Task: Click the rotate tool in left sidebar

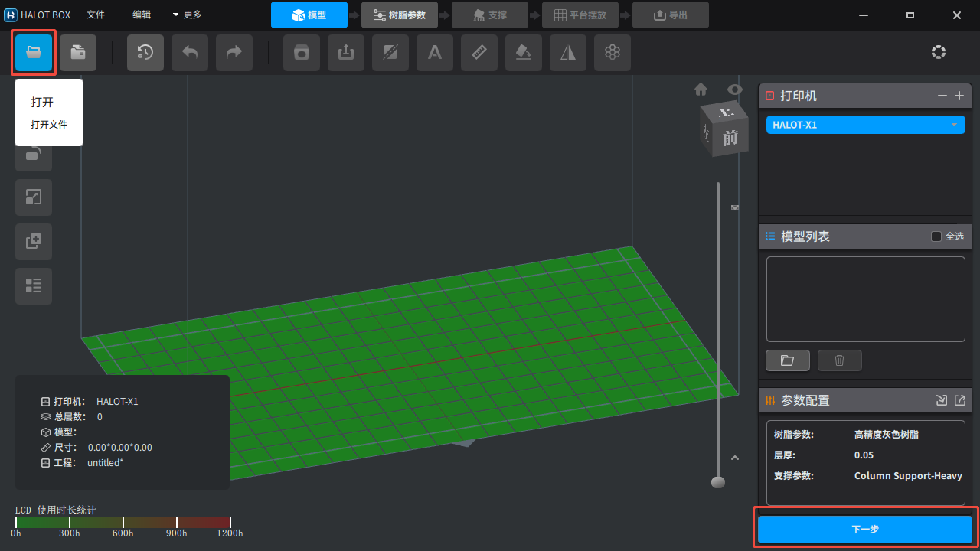Action: click(34, 155)
